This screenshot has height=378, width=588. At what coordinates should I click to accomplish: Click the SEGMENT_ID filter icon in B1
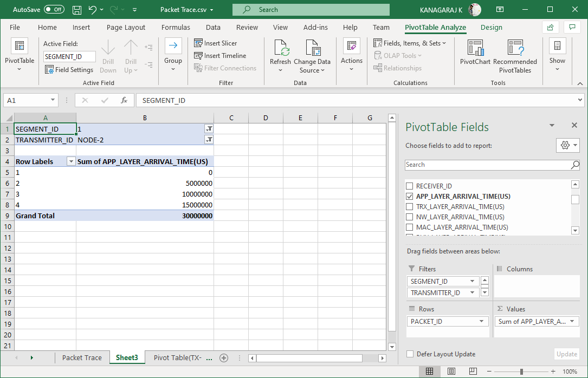coord(209,129)
